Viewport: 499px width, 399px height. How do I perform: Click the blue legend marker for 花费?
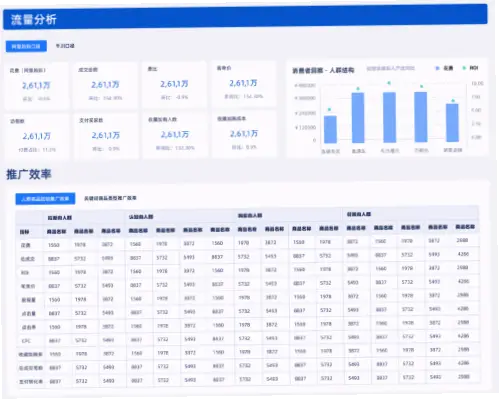point(437,68)
